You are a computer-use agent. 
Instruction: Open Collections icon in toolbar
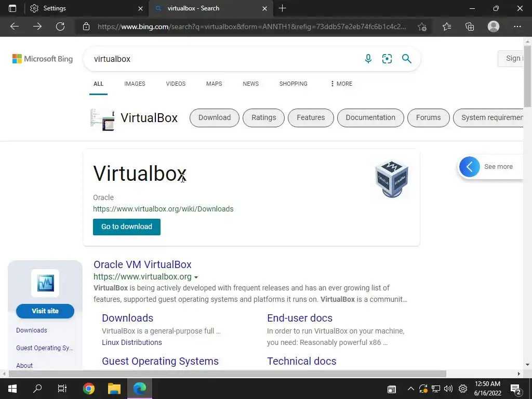[470, 26]
